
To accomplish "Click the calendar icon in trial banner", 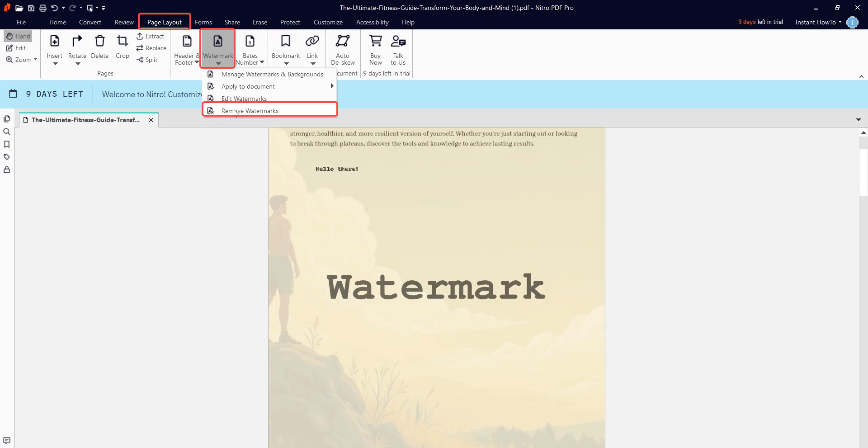I will (13, 94).
